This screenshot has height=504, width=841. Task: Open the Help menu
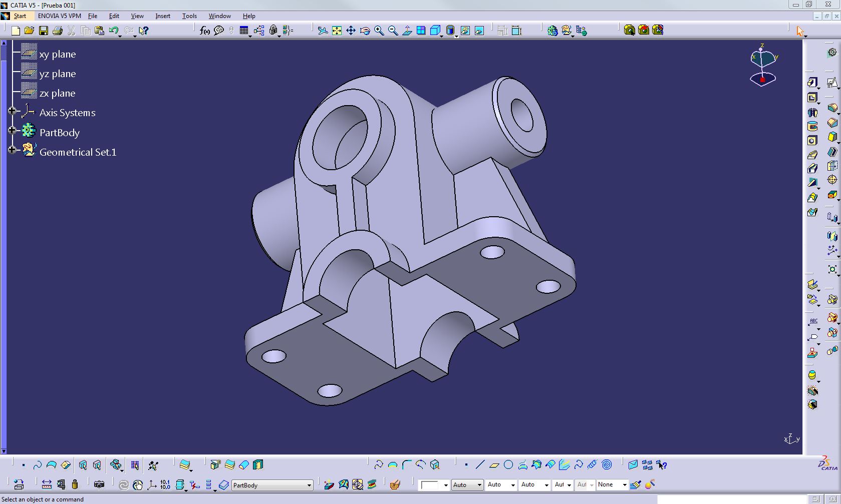(249, 16)
